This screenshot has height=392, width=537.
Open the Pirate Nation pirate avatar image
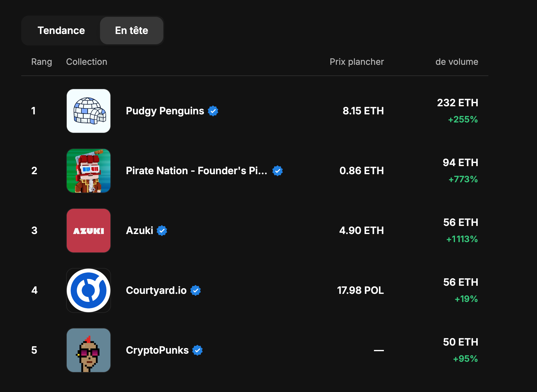(x=89, y=171)
